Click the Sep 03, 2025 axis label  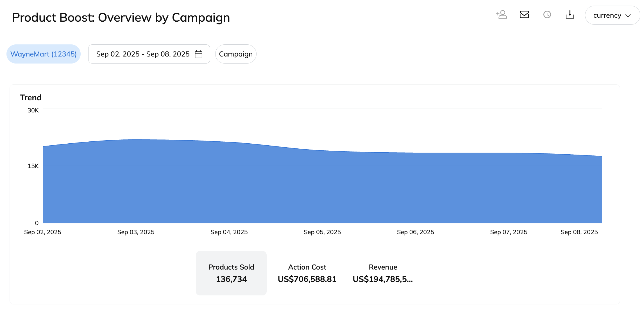coord(136,232)
